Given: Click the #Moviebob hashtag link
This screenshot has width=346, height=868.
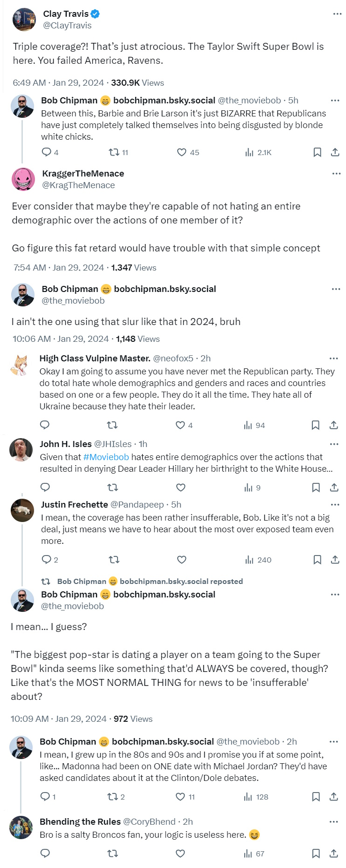Looking at the screenshot, I should (106, 457).
